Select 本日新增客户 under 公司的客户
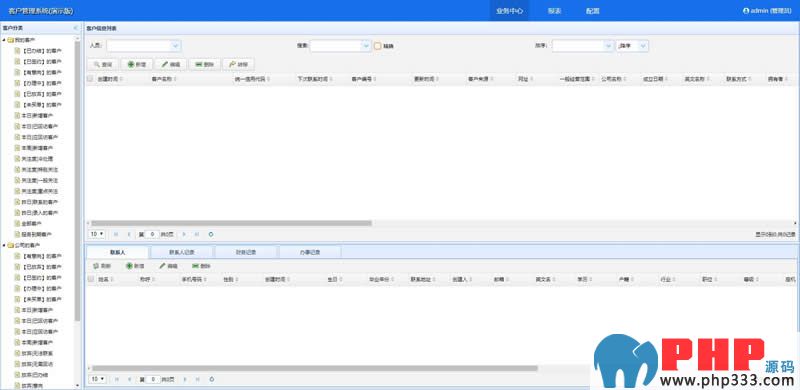800x390 pixels. coord(37,310)
